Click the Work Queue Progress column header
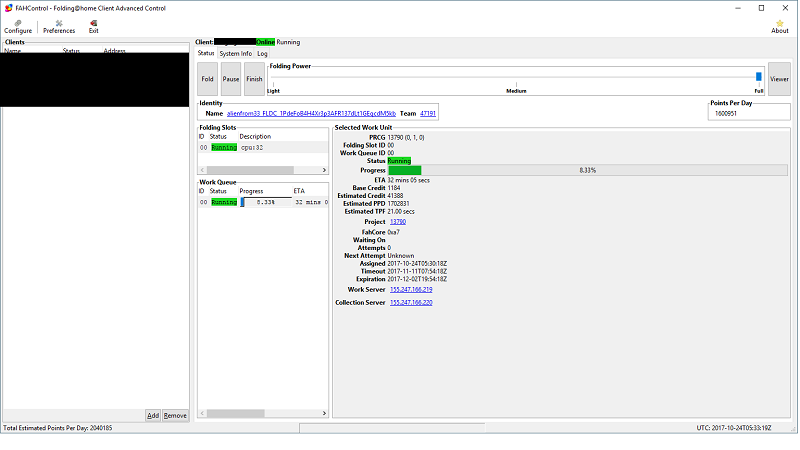 [252, 191]
